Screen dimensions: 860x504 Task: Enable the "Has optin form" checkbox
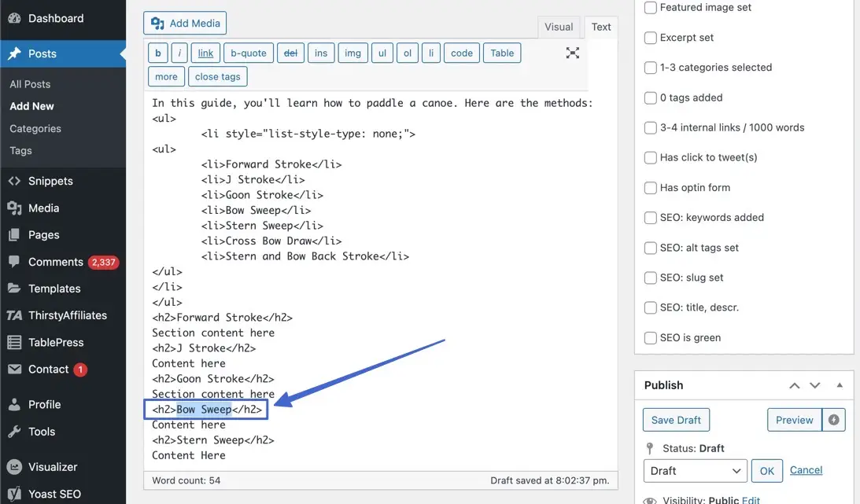(x=651, y=187)
